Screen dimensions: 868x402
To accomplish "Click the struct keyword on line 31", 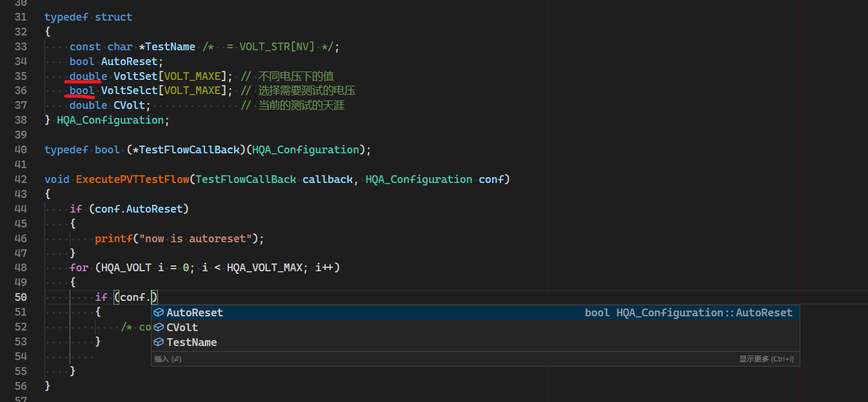I will [x=113, y=17].
